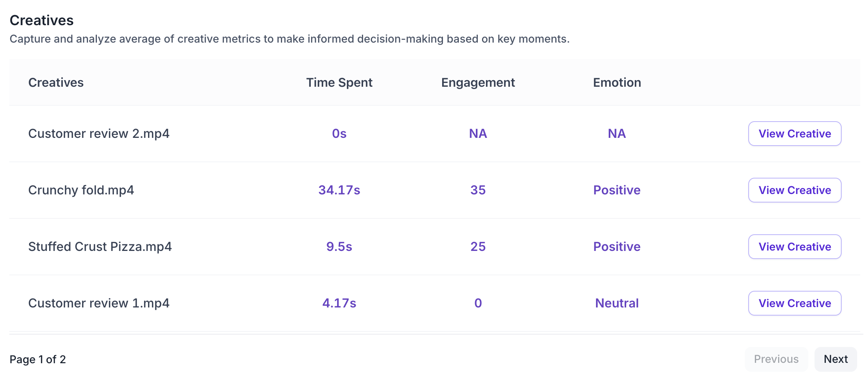Click the Neutral emotion value
Screen dimensions: 868x388
(x=617, y=303)
